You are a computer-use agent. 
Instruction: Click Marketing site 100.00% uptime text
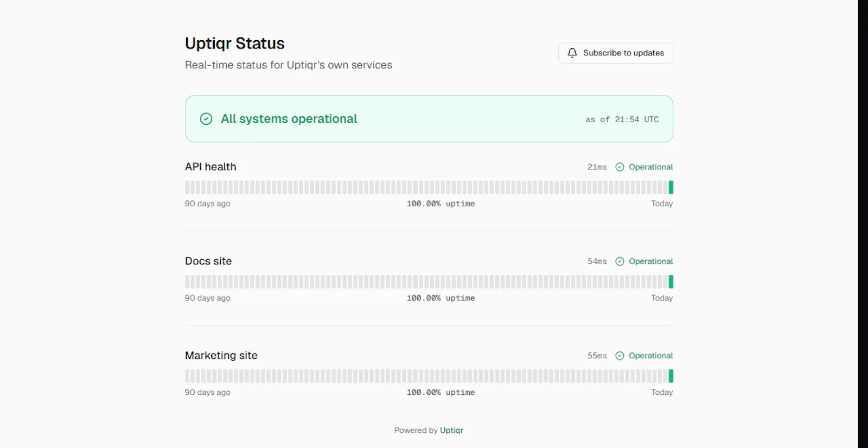point(441,393)
